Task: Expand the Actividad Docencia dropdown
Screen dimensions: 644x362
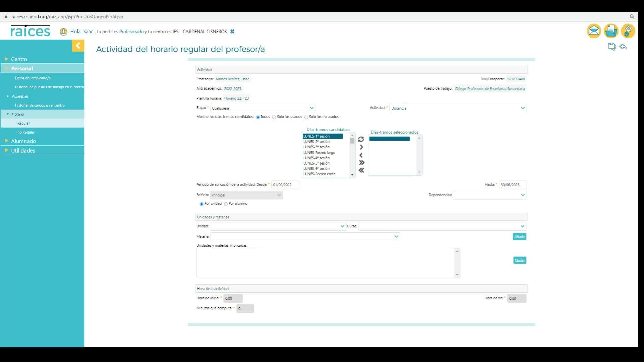Action: click(458, 108)
